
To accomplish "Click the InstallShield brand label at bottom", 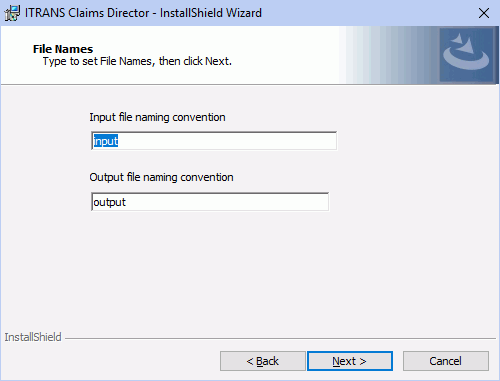I will (x=33, y=337).
